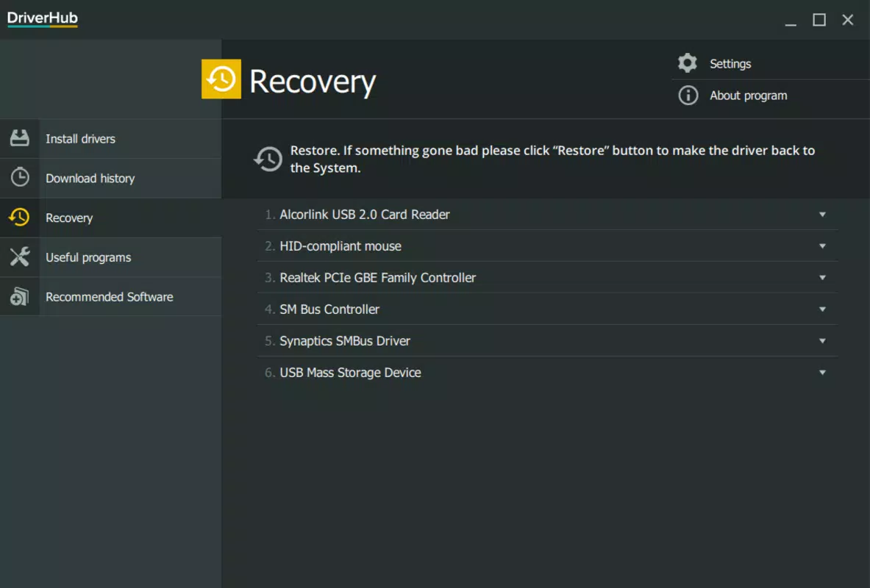Close the DriverHub window
This screenshot has height=588, width=870.
click(x=848, y=20)
